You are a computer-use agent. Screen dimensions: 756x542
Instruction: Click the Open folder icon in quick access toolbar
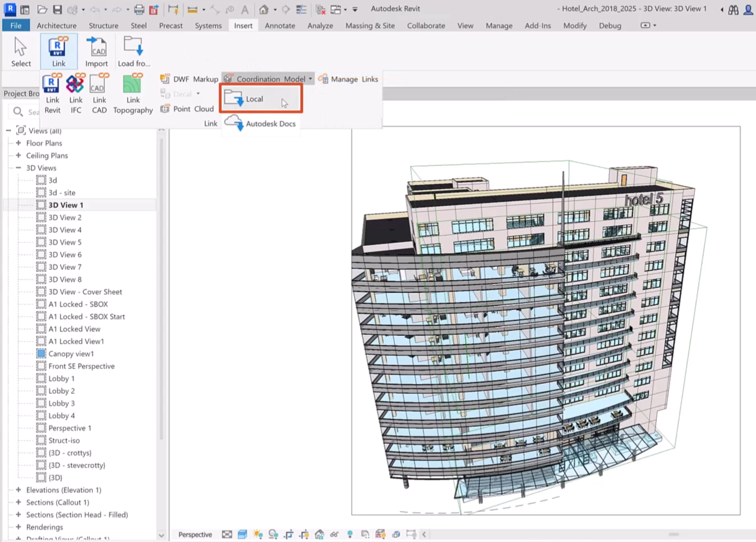click(x=42, y=9)
